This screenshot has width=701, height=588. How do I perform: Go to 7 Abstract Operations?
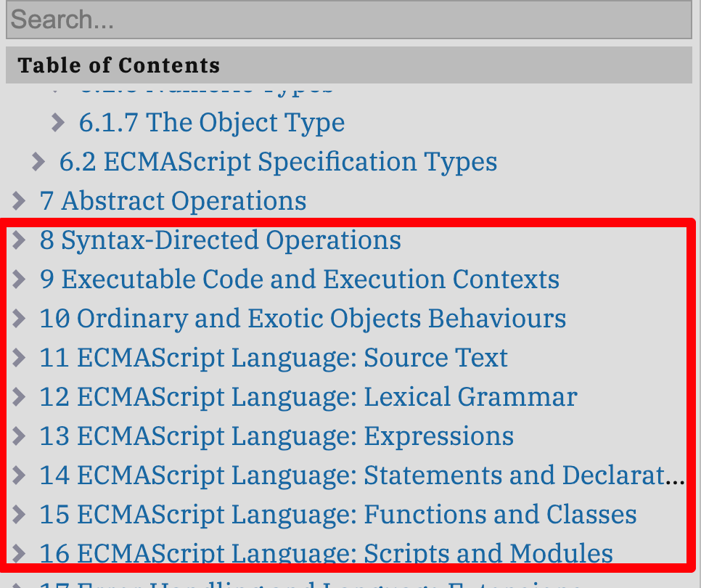coord(173,201)
